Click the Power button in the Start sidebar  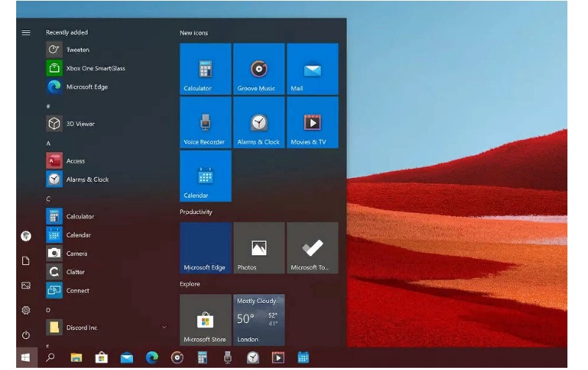[26, 335]
